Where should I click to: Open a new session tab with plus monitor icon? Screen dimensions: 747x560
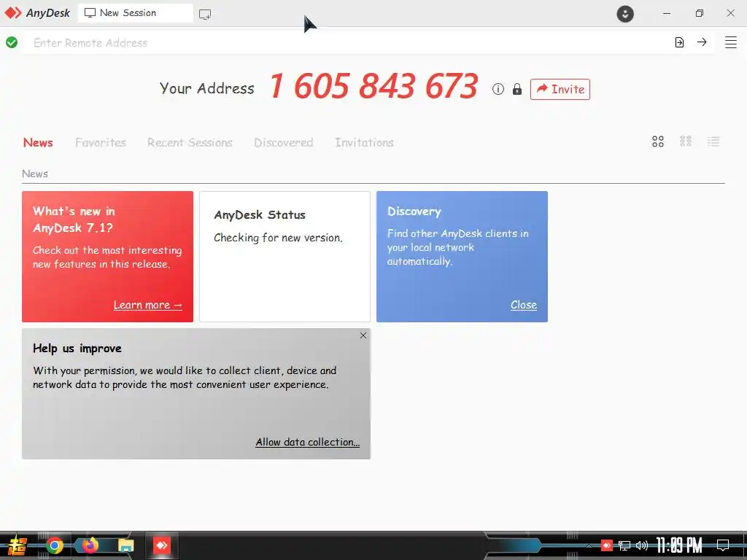coord(205,14)
